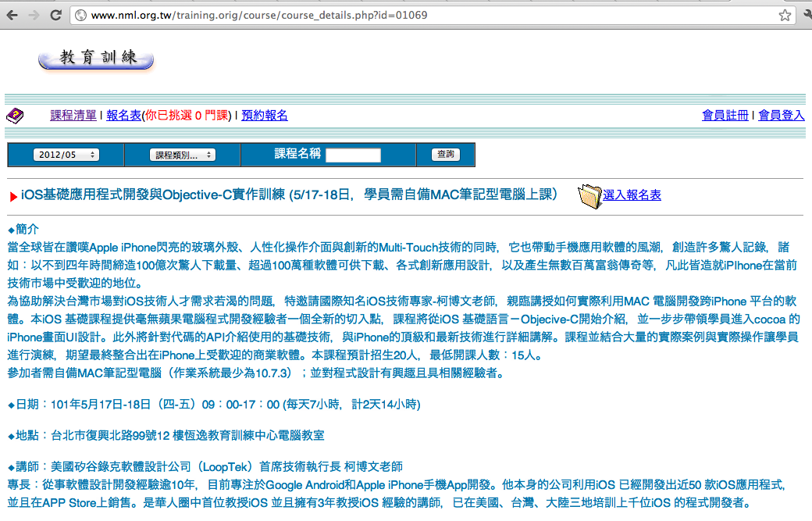The height and width of the screenshot is (521, 812).
Task: Click the 簡介 section heading
Action: click(x=23, y=229)
